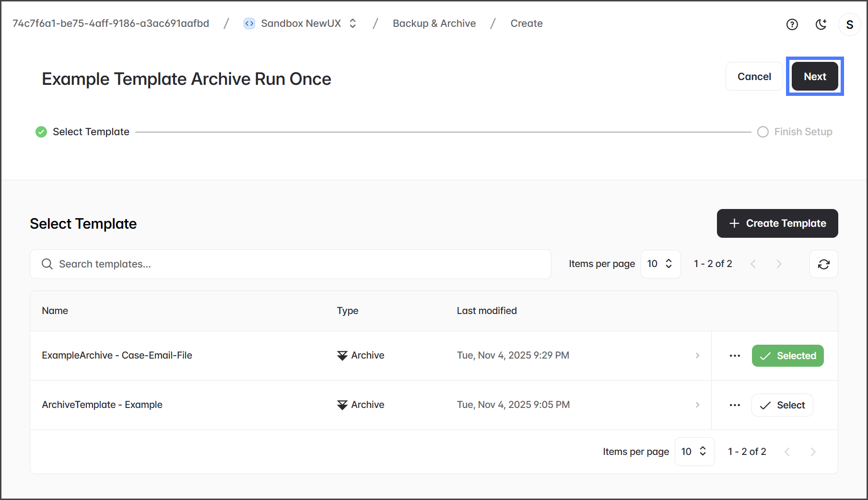Expand ExampleArchive - Case-Email-File row chevron

point(697,356)
